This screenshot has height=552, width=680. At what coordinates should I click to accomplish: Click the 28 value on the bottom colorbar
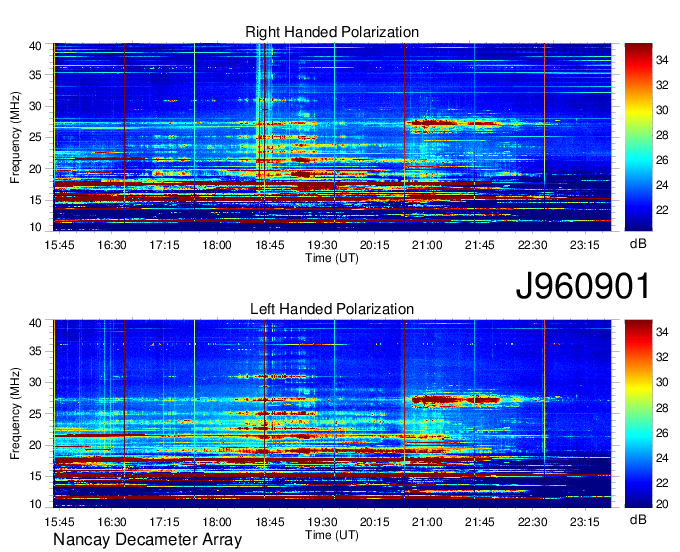pos(662,407)
